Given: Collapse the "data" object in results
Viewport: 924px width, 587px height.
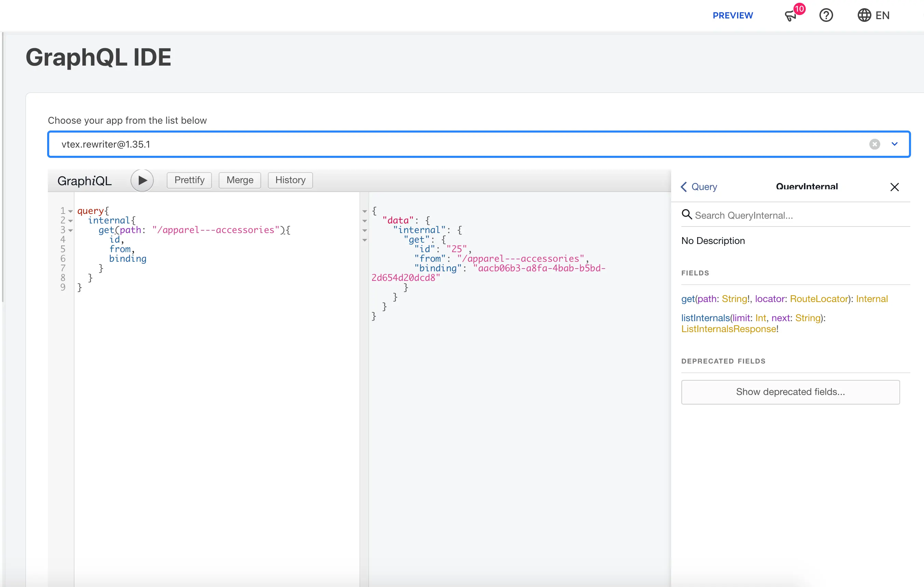Looking at the screenshot, I should click(x=365, y=221).
